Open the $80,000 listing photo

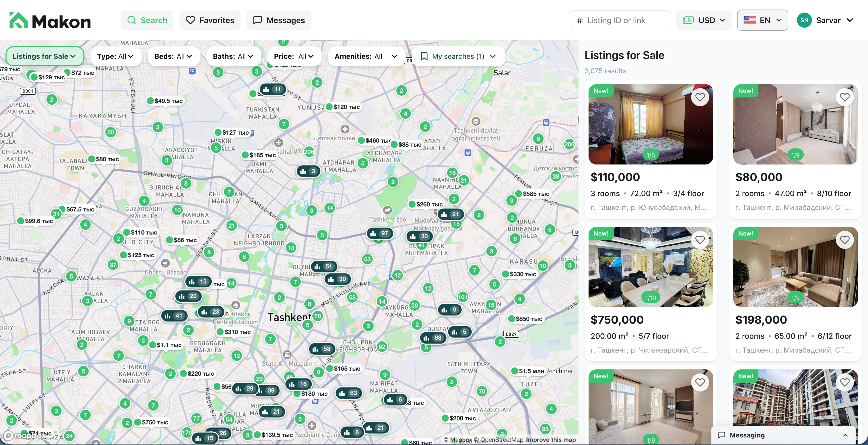[x=795, y=124]
